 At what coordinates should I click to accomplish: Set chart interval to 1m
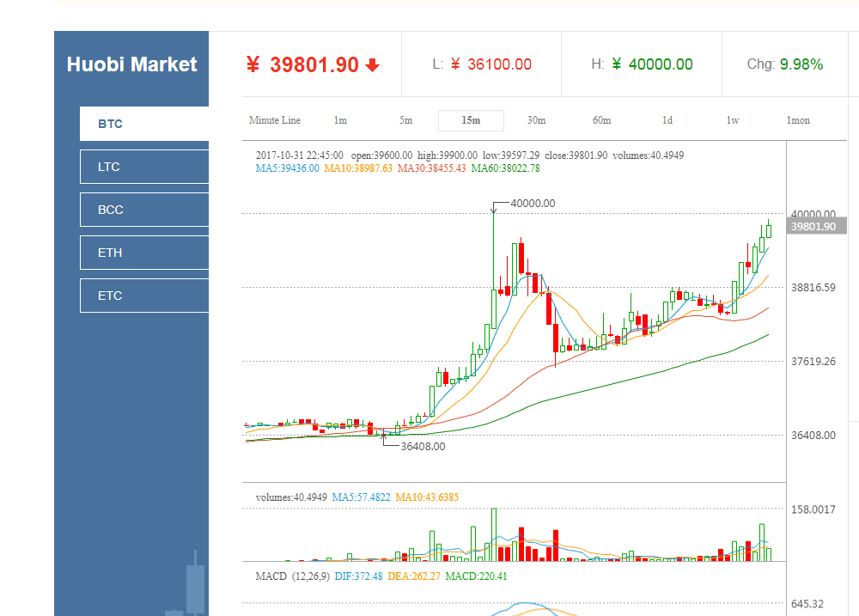(340, 120)
